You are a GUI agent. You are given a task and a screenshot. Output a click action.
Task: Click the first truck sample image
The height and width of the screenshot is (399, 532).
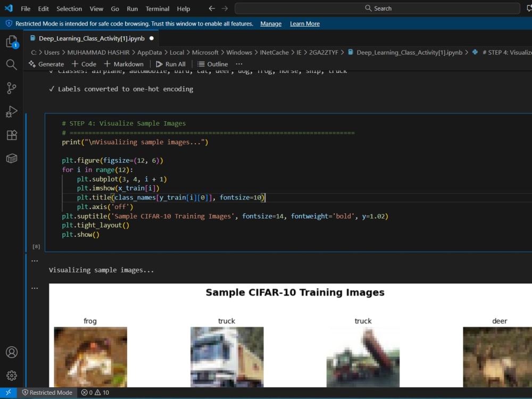(227, 357)
